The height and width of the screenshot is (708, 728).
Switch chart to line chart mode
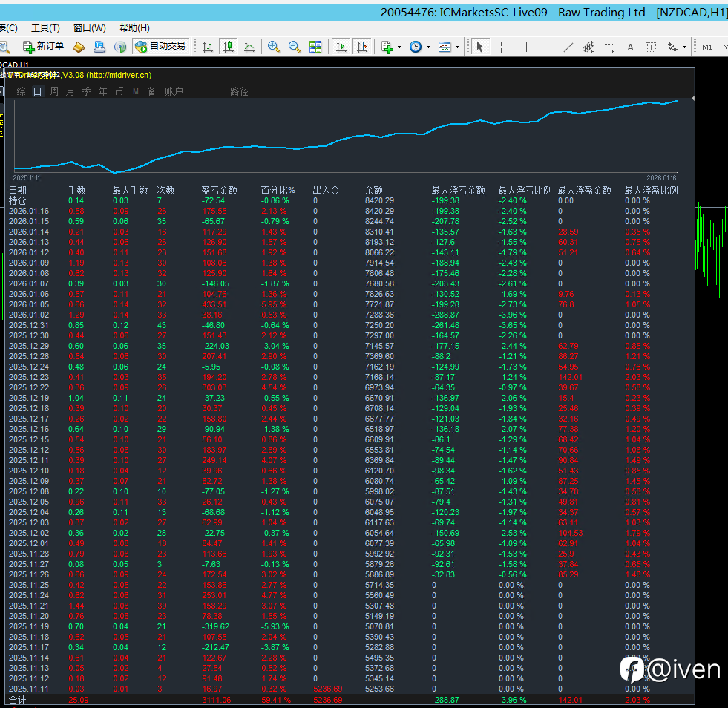[x=249, y=47]
